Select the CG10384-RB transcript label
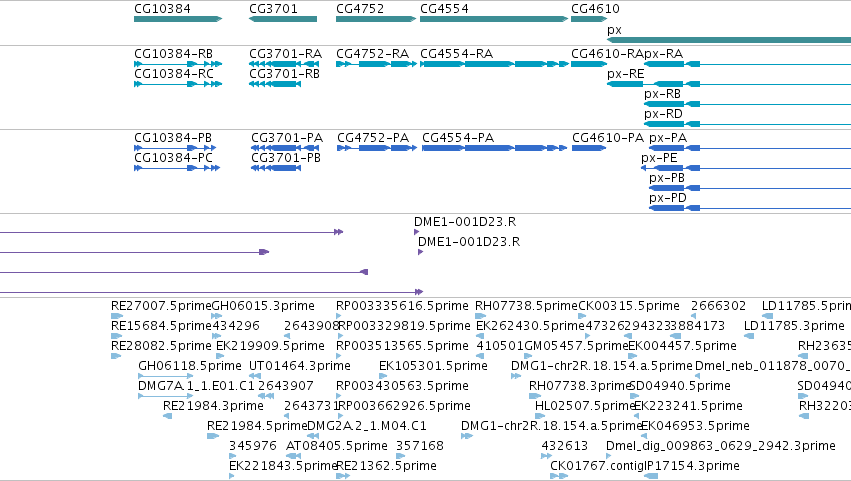851x481 pixels. pyautogui.click(x=173, y=54)
